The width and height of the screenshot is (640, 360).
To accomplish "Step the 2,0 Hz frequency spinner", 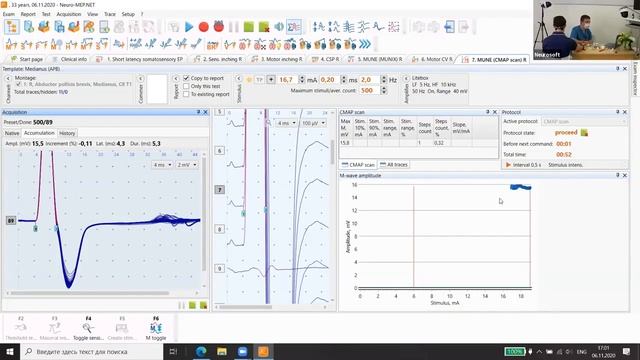I will click(x=383, y=80).
